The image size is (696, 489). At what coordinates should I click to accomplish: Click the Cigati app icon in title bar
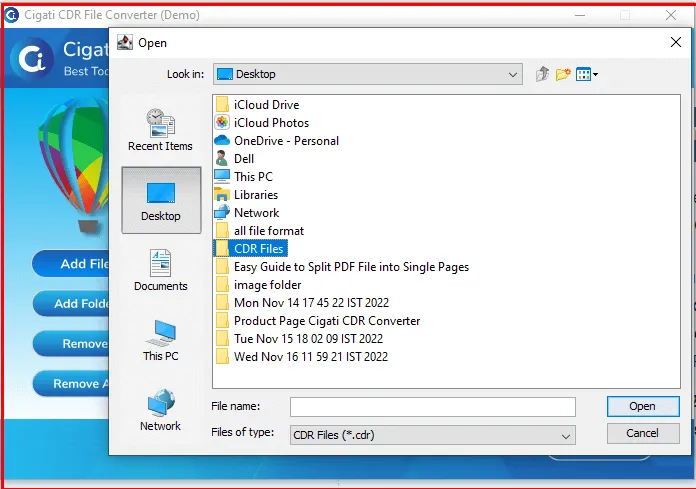(11, 15)
